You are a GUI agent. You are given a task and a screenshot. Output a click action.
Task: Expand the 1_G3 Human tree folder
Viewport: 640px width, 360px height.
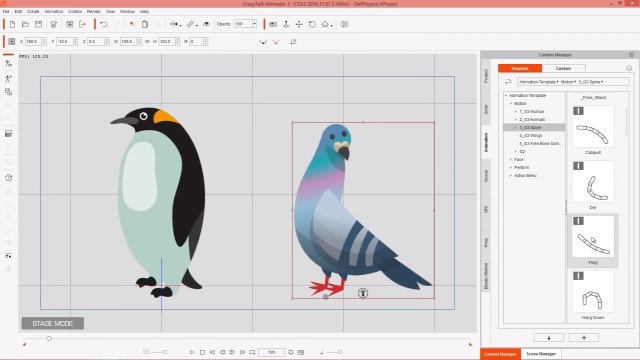516,111
